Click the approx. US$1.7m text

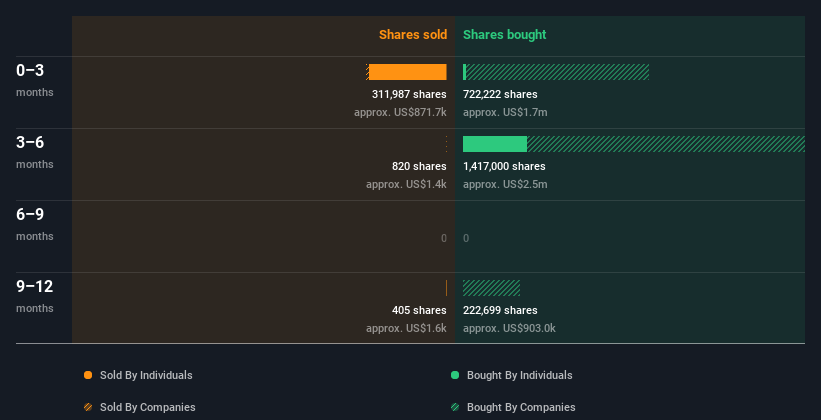(505, 112)
